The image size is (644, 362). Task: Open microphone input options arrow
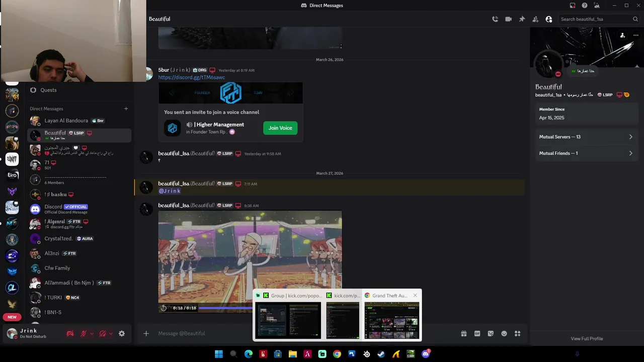(91, 333)
